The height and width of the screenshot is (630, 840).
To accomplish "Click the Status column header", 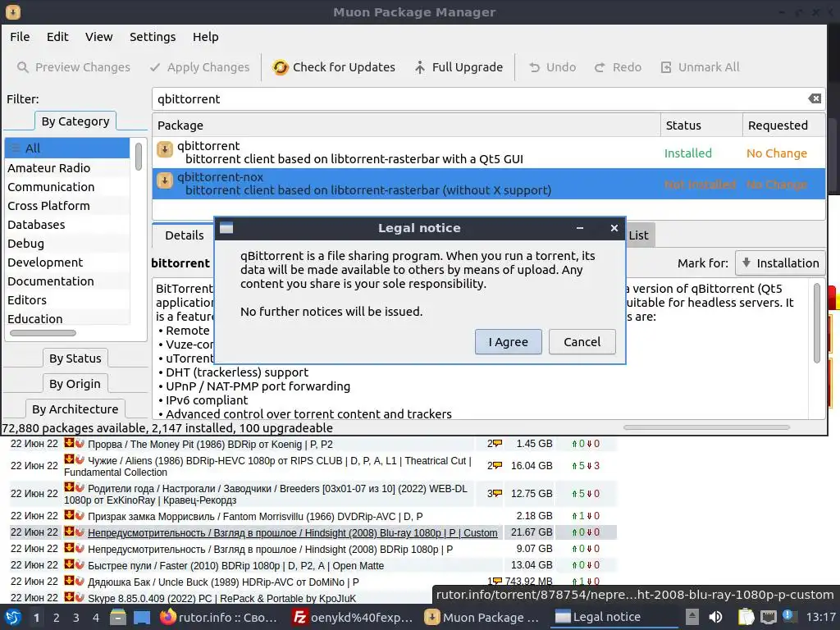I will pyautogui.click(x=702, y=125).
